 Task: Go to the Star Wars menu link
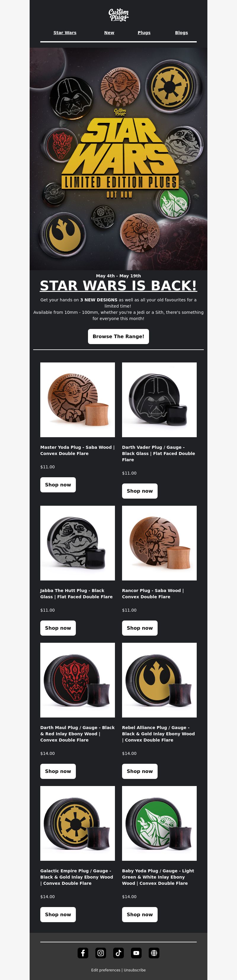(65, 33)
